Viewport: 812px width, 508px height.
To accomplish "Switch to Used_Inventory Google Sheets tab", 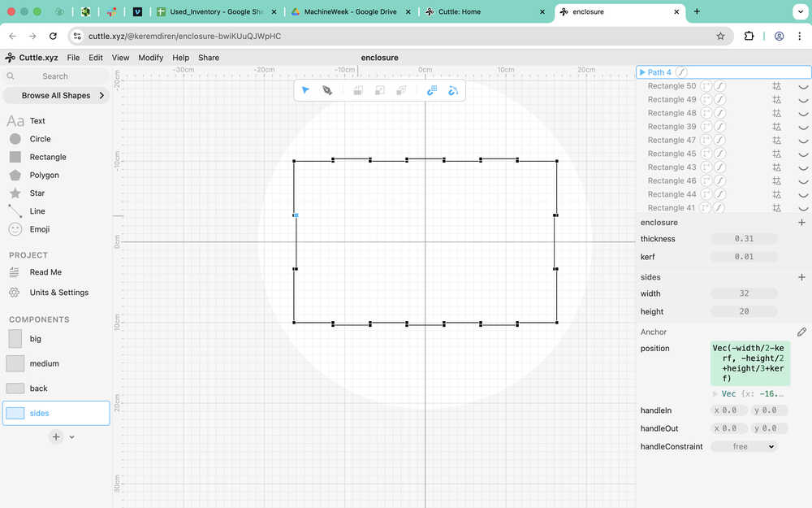I will (217, 11).
